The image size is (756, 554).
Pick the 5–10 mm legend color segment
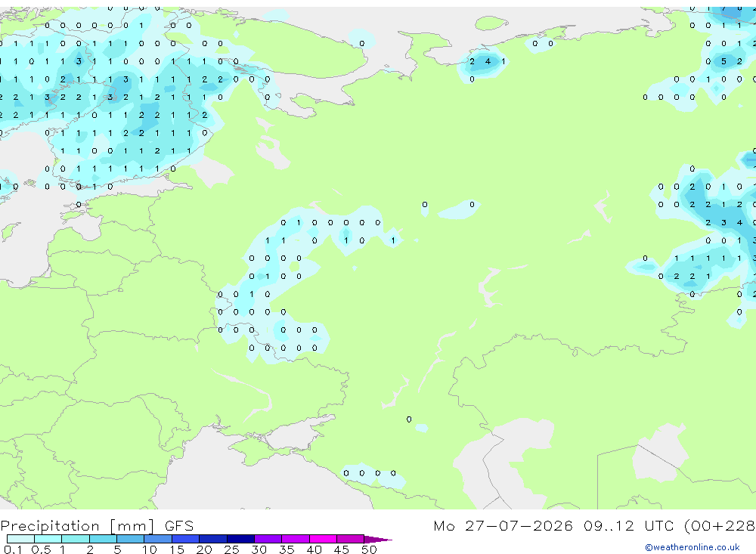click(x=131, y=539)
